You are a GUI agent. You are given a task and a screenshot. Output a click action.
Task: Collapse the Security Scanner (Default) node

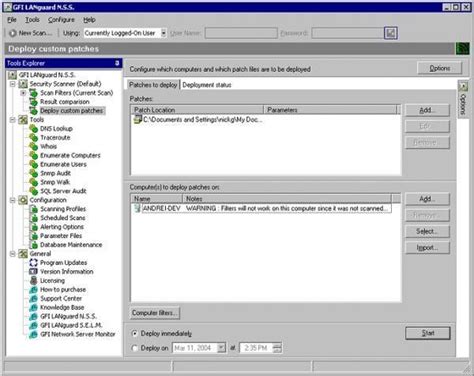click(13, 84)
